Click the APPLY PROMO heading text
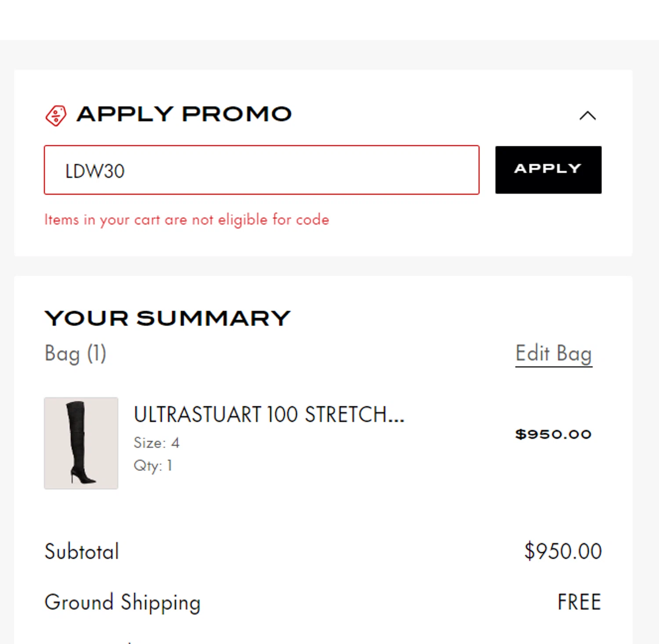Viewport: 659px width, 644px height. [184, 114]
